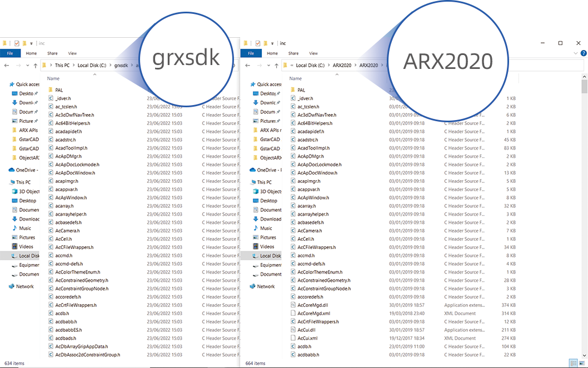This screenshot has height=368, width=588.
Task: Select acdbads.h file in grxsdk window
Action: click(66, 338)
